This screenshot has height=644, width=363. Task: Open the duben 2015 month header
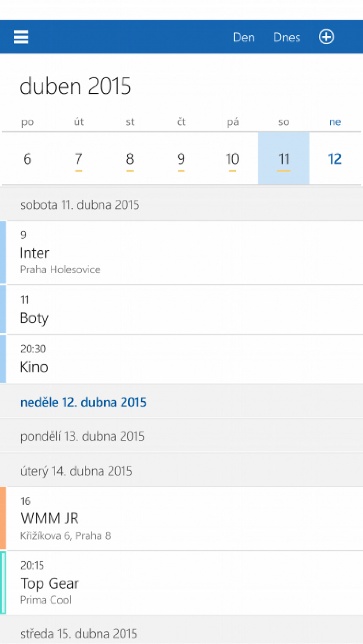75,86
